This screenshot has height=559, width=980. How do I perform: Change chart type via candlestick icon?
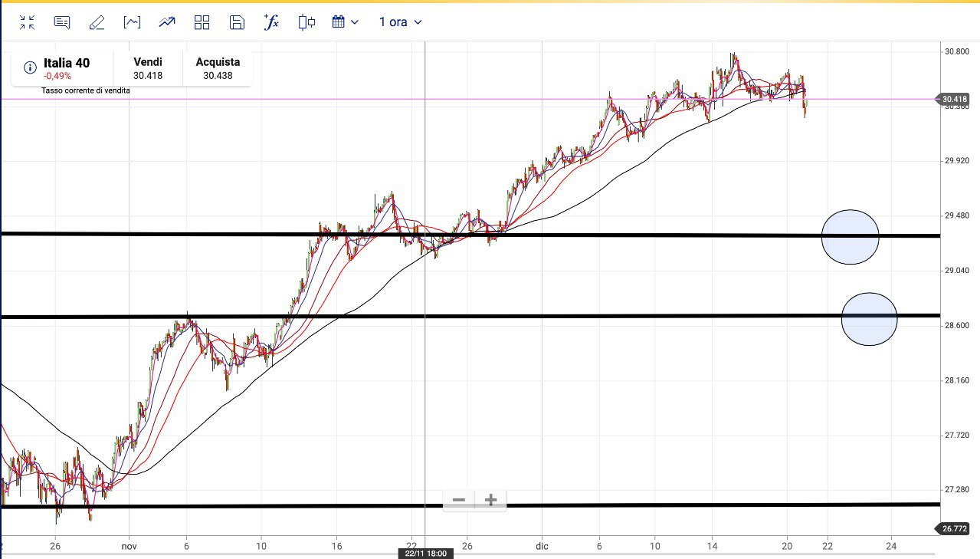306,22
